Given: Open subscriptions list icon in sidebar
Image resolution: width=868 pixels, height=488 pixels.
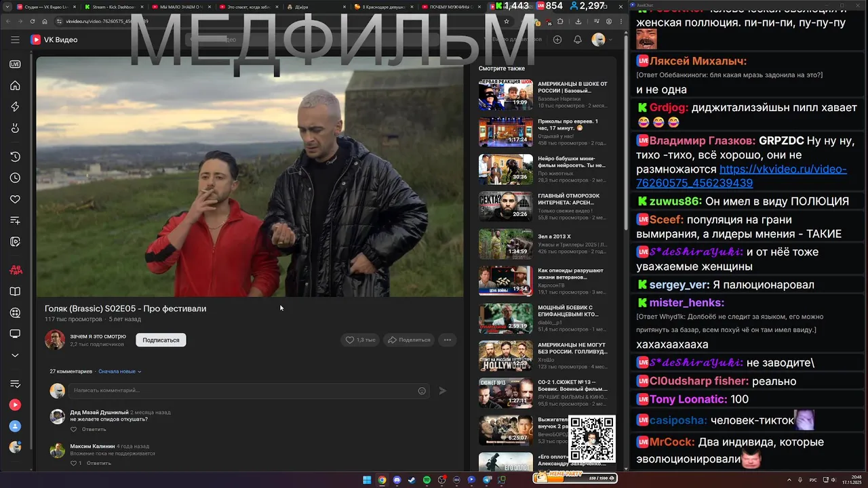Looking at the screenshot, I should 15,384.
